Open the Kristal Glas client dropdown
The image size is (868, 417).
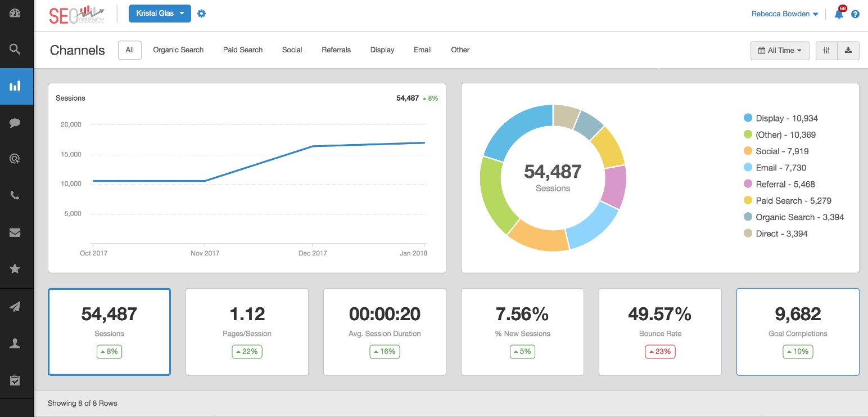[x=160, y=13]
